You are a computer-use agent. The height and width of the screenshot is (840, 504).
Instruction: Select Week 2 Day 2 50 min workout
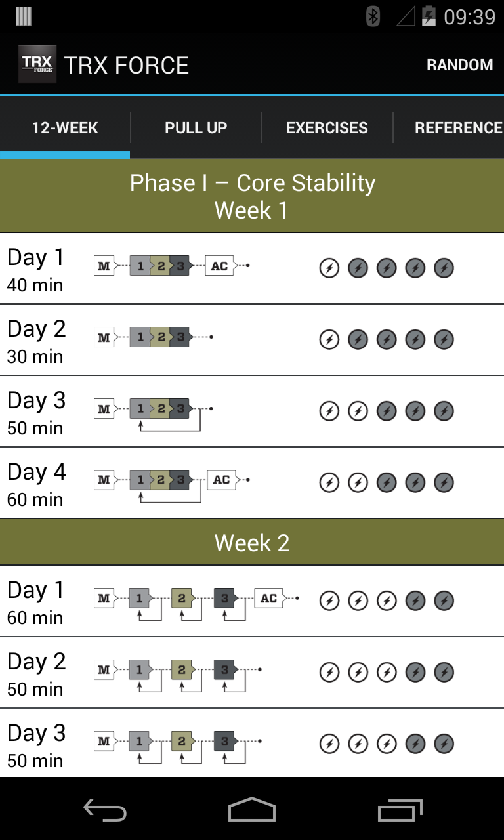(x=36, y=673)
